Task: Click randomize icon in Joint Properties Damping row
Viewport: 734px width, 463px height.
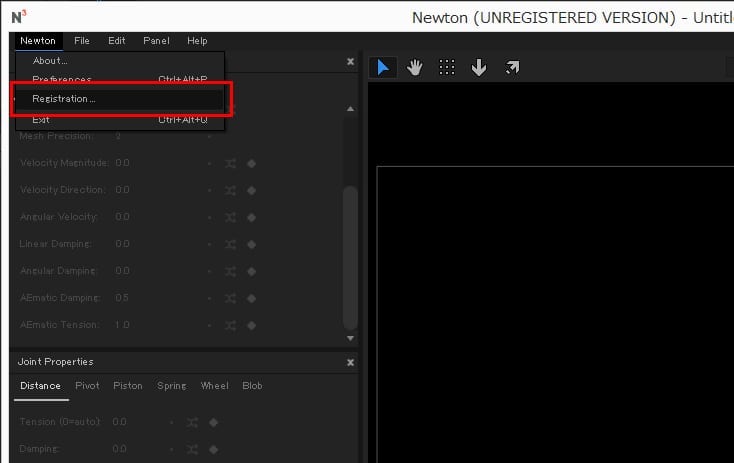Action: (x=192, y=449)
